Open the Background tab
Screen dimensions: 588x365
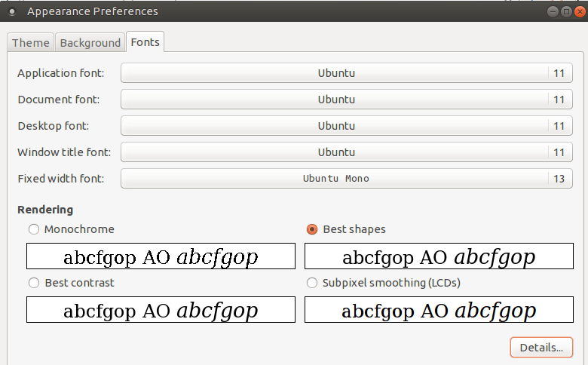coord(90,43)
